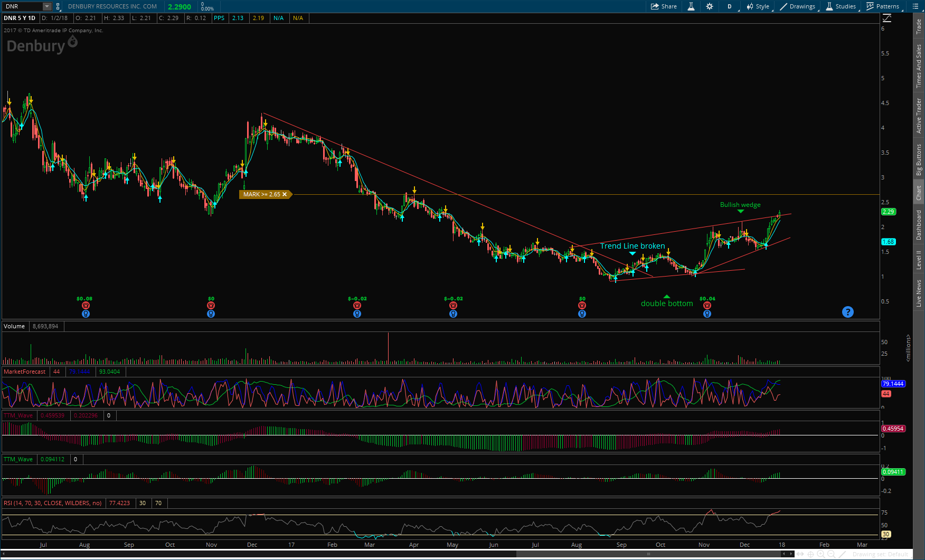The width and height of the screenshot is (925, 560).
Task: Open the Patterns menu
Action: pyautogui.click(x=883, y=6)
